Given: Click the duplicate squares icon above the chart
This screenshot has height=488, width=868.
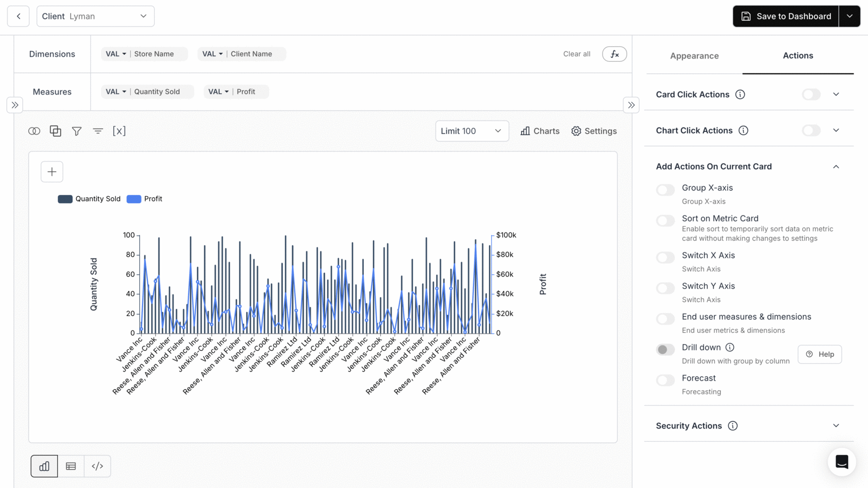Looking at the screenshot, I should click(x=55, y=131).
